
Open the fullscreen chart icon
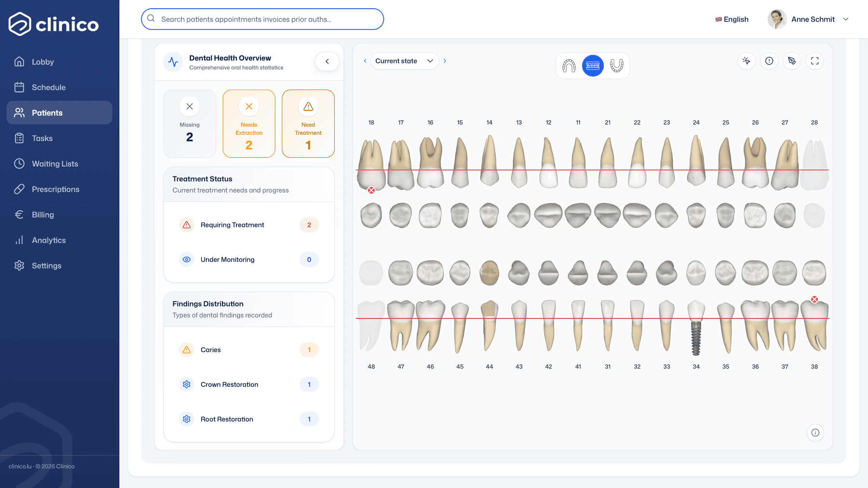[814, 61]
